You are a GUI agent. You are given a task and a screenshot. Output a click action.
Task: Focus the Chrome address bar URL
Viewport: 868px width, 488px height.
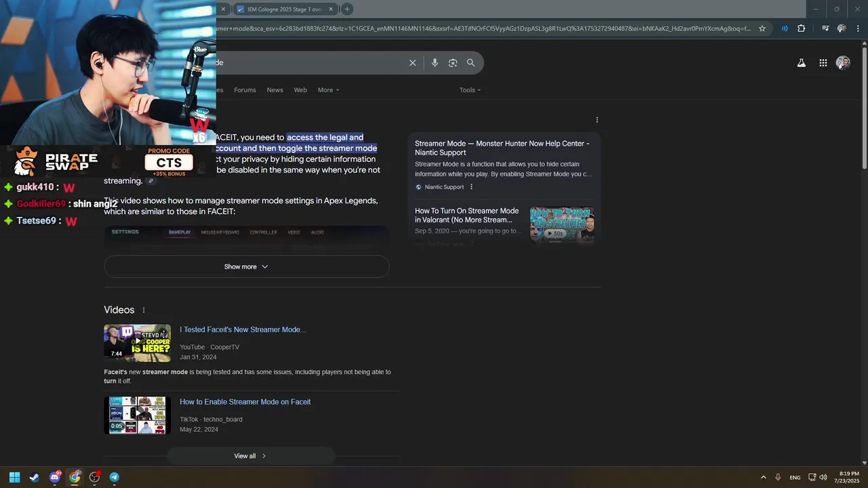point(483,28)
